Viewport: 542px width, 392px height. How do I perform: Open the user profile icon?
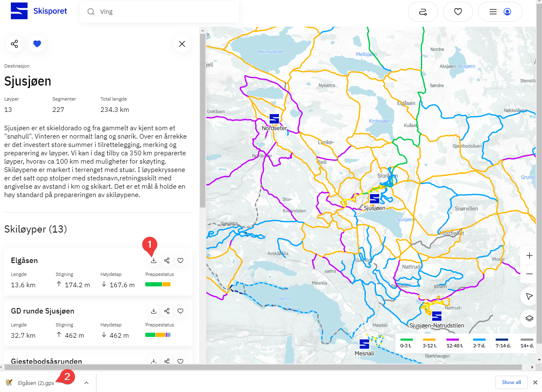coord(507,12)
